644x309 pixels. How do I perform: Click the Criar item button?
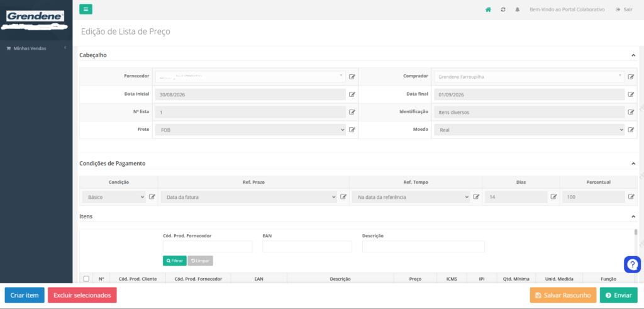pos(25,295)
